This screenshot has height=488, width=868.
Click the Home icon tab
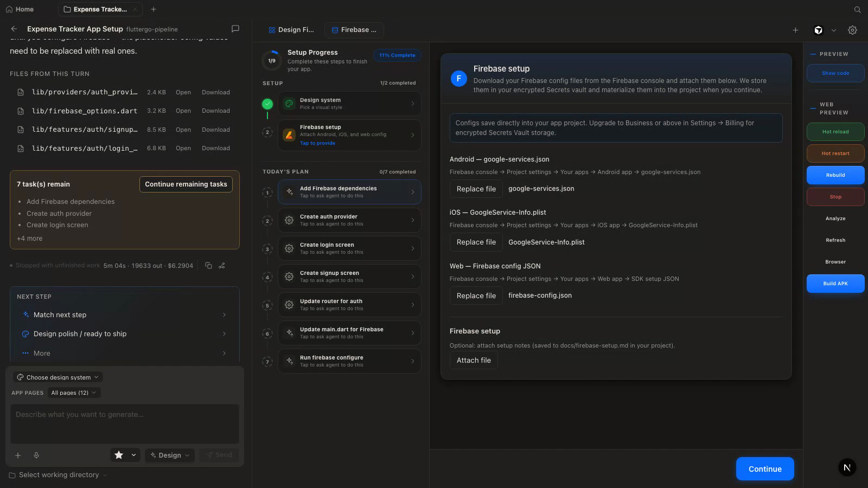(20, 9)
